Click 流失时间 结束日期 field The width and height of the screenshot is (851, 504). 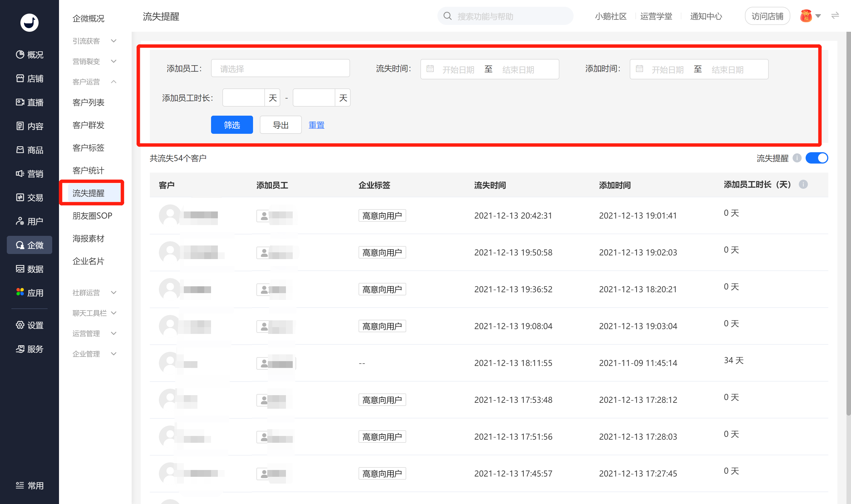518,69
